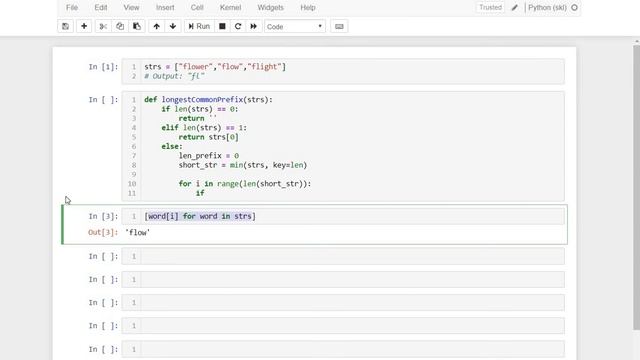
Task: Open the Edit menu
Action: click(x=101, y=7)
